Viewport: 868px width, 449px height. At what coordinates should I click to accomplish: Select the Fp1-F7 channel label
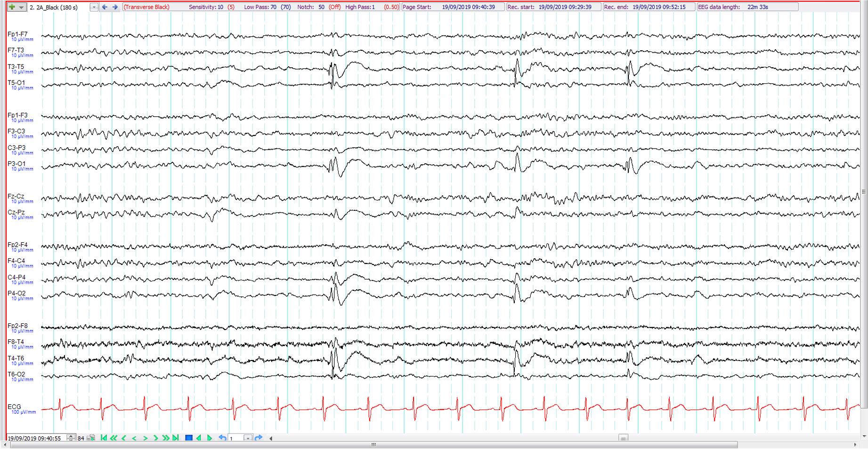pyautogui.click(x=17, y=34)
